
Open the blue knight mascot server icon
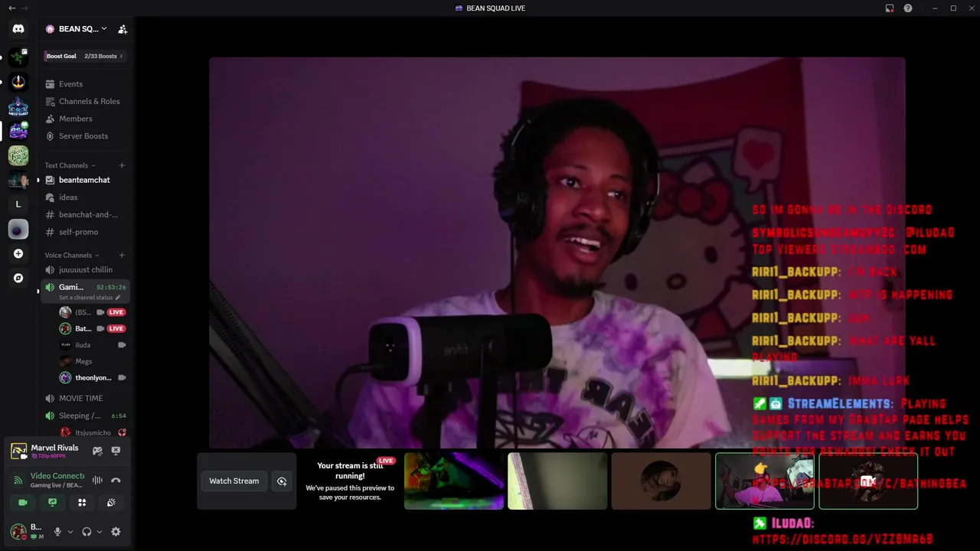point(18,106)
